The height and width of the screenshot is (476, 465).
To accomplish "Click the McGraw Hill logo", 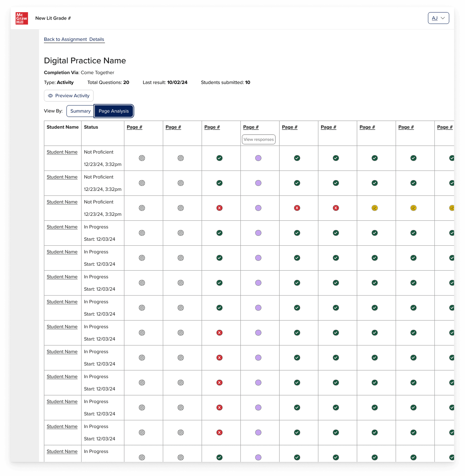I will [22, 18].
